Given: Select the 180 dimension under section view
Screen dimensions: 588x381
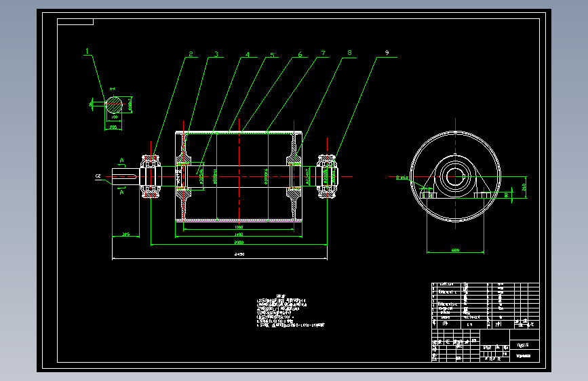Looking at the screenshot, I should [115, 117].
